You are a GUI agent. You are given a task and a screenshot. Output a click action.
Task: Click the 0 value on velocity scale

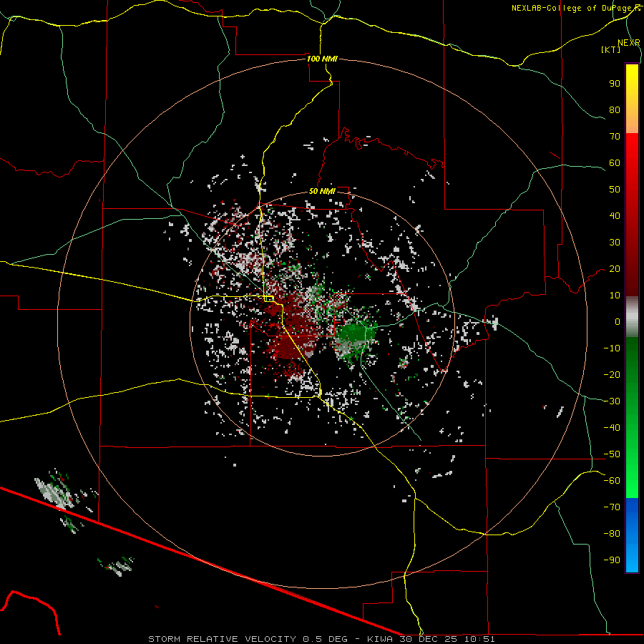(x=618, y=321)
